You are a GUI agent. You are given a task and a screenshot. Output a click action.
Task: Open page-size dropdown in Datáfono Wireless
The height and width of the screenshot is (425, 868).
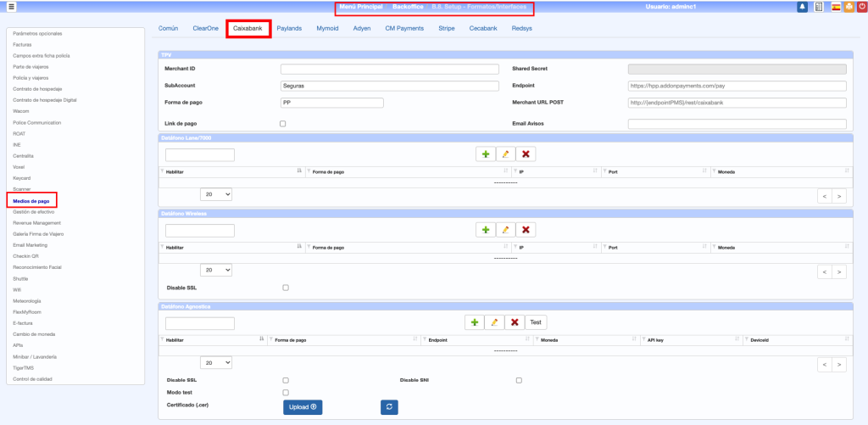(216, 270)
